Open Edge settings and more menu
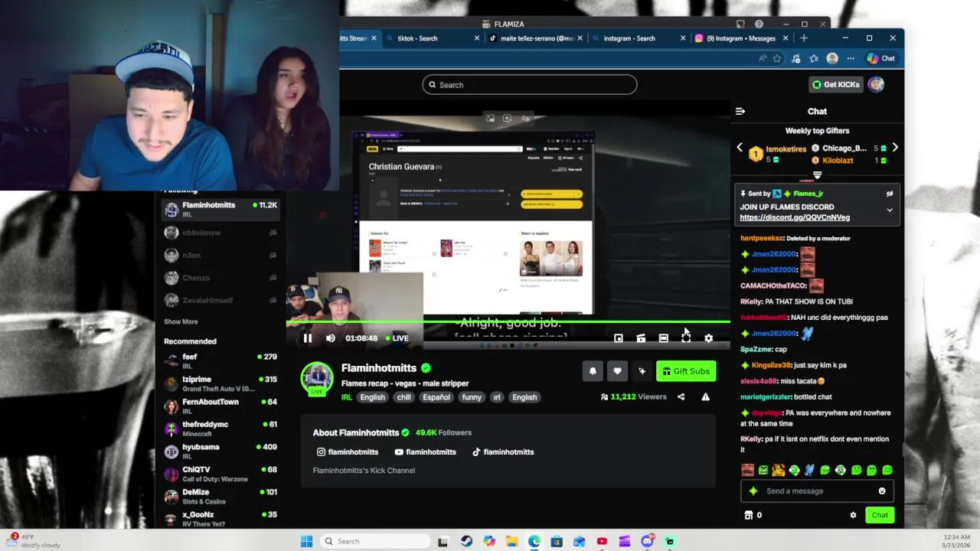Screen dimensions: 980x551 point(851,58)
